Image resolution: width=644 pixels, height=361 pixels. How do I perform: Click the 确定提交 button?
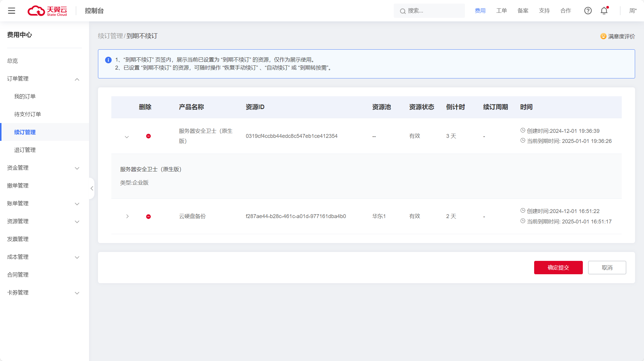click(x=558, y=267)
